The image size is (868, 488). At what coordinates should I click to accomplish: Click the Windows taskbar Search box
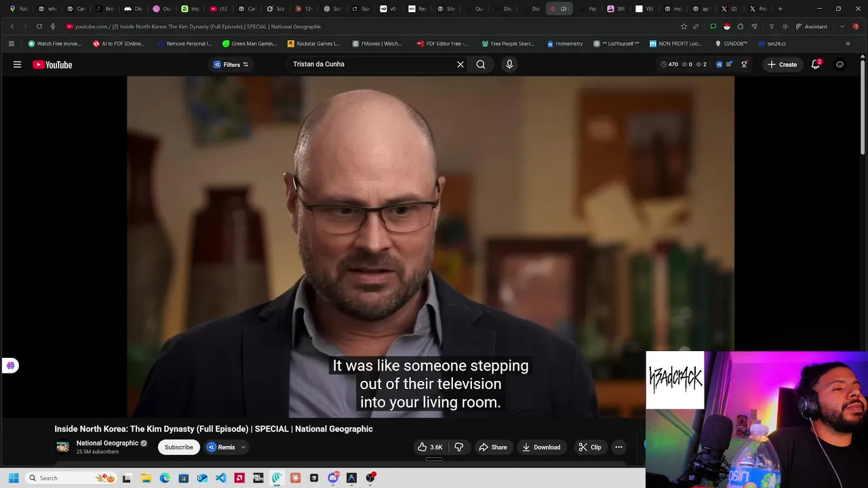tap(71, 478)
